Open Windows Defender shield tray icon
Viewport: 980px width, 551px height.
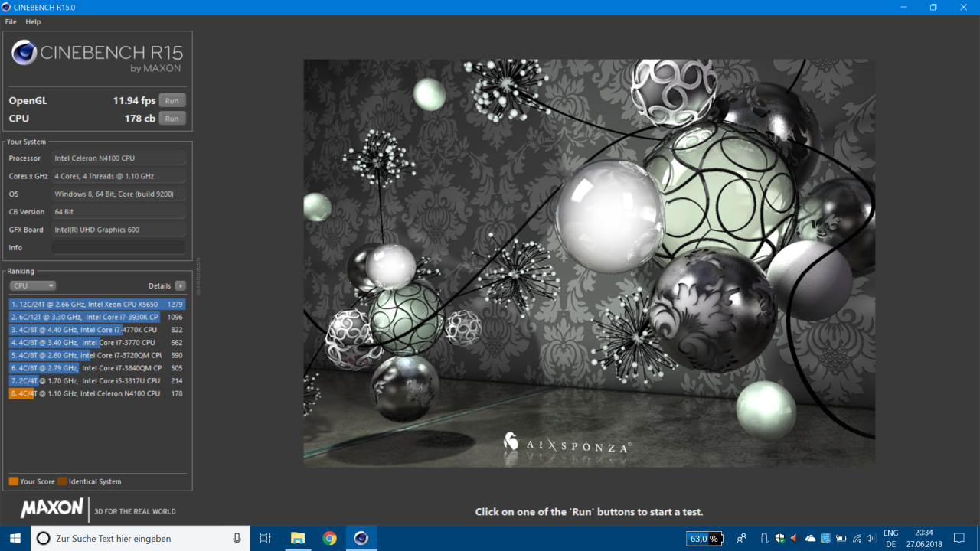pyautogui.click(x=779, y=539)
